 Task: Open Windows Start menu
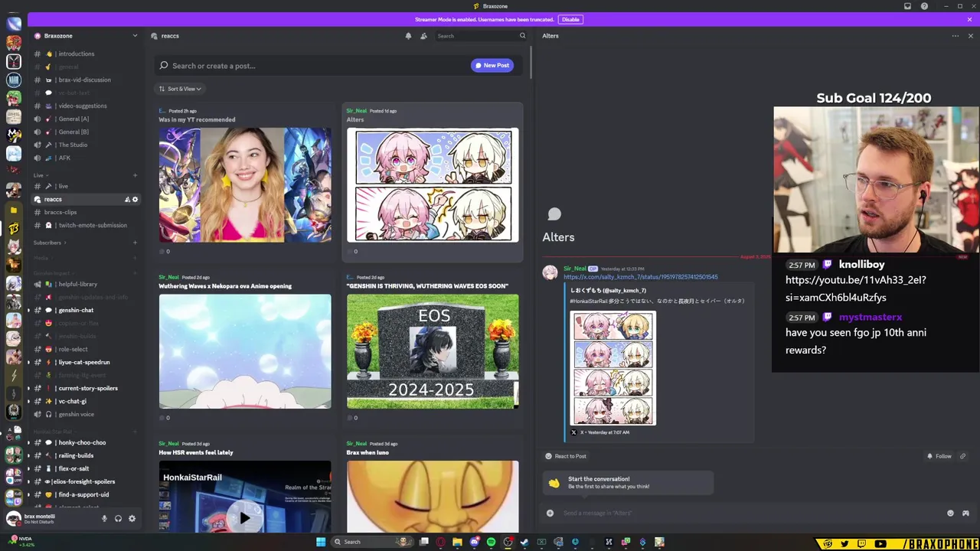click(x=321, y=543)
